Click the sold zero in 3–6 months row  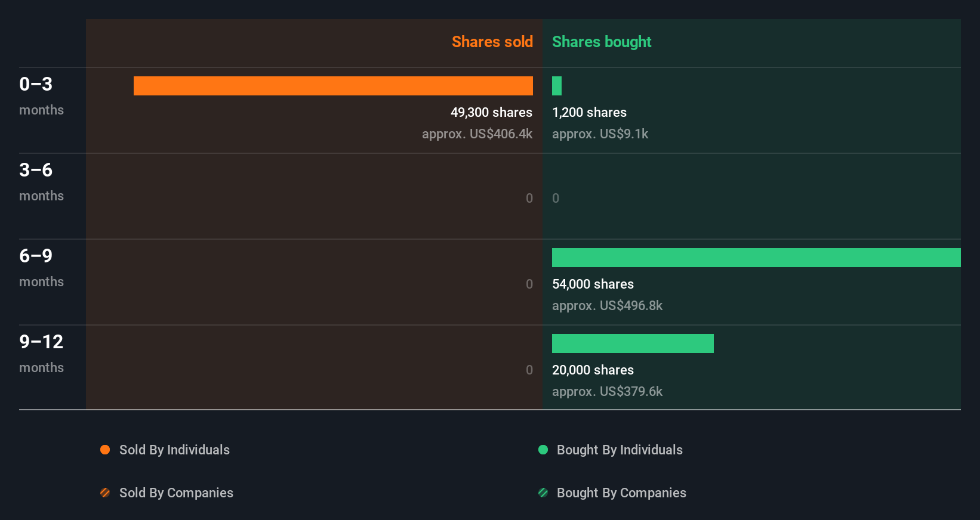pos(529,198)
